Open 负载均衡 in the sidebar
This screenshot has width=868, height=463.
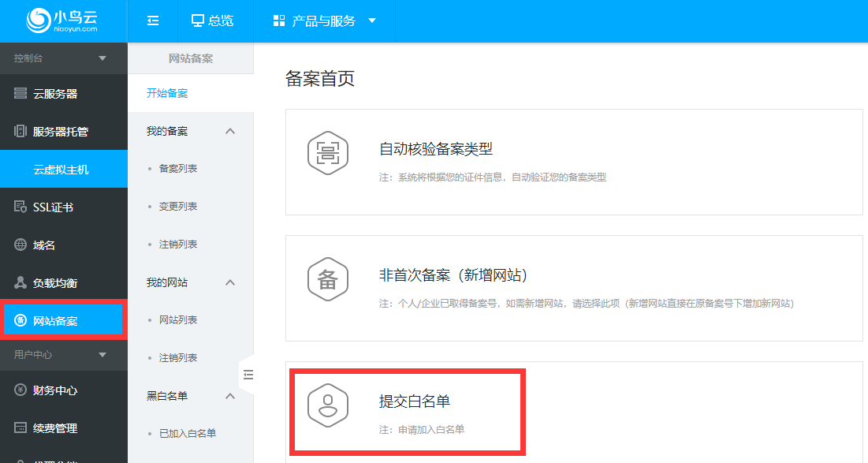(x=55, y=283)
